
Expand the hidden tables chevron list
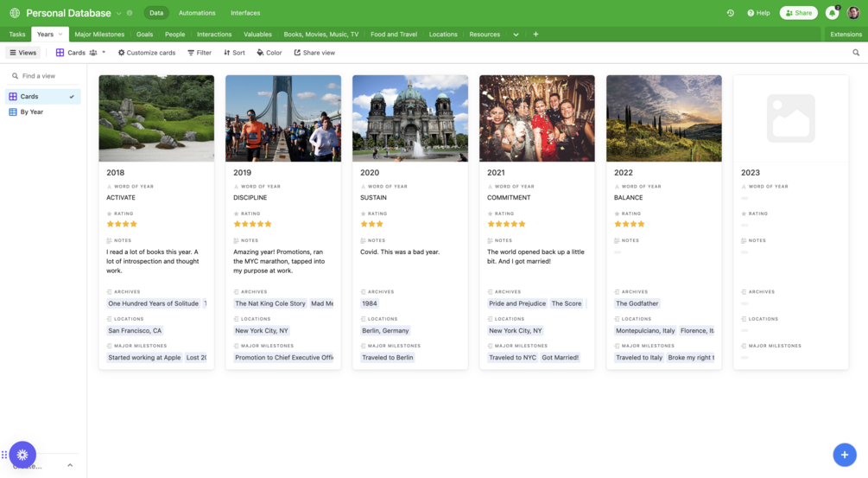click(x=516, y=35)
